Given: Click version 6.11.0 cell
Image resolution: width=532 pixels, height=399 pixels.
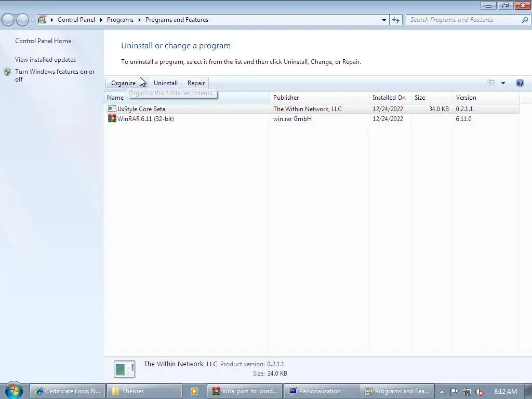Looking at the screenshot, I should tap(463, 119).
